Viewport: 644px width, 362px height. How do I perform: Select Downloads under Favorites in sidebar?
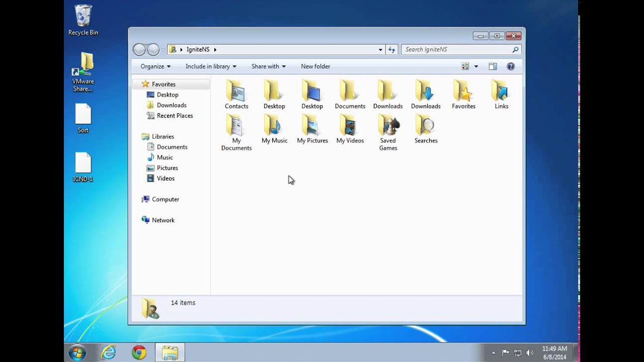(172, 105)
